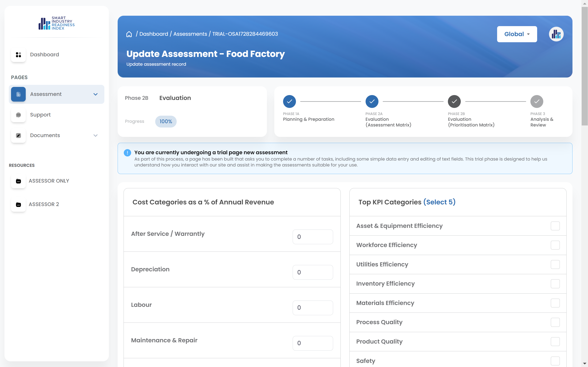Open the ASSESSOR ONLY folder icon
This screenshot has height=367, width=588.
click(x=18, y=181)
